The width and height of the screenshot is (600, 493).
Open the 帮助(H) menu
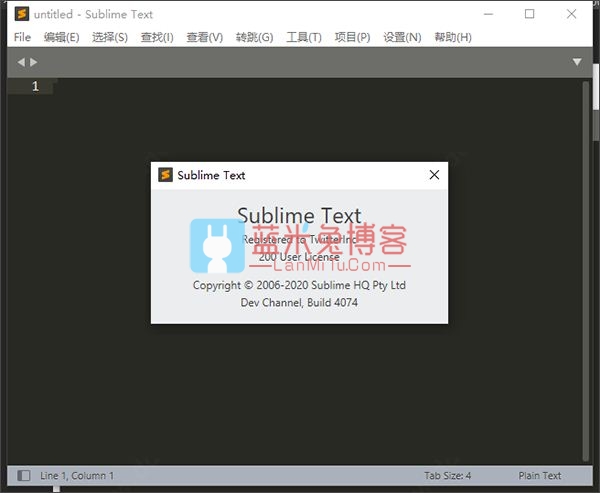tap(453, 37)
